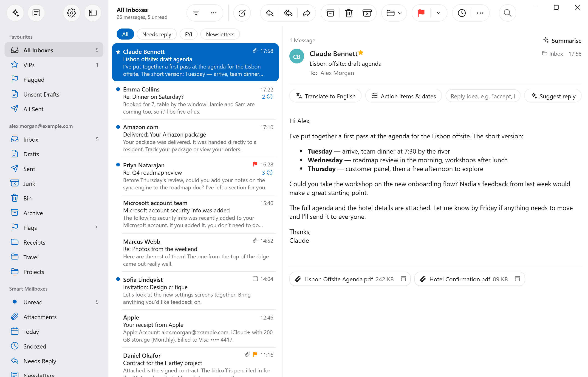Archive the selected message using toolbar archive icon
This screenshot has height=377, width=588.
[x=330, y=13]
